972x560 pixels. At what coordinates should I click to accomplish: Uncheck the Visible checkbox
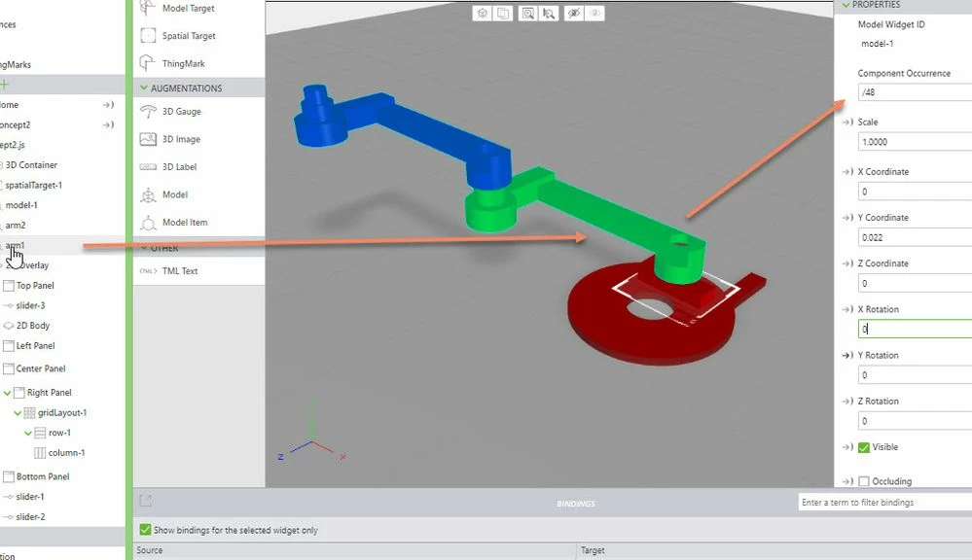(864, 447)
